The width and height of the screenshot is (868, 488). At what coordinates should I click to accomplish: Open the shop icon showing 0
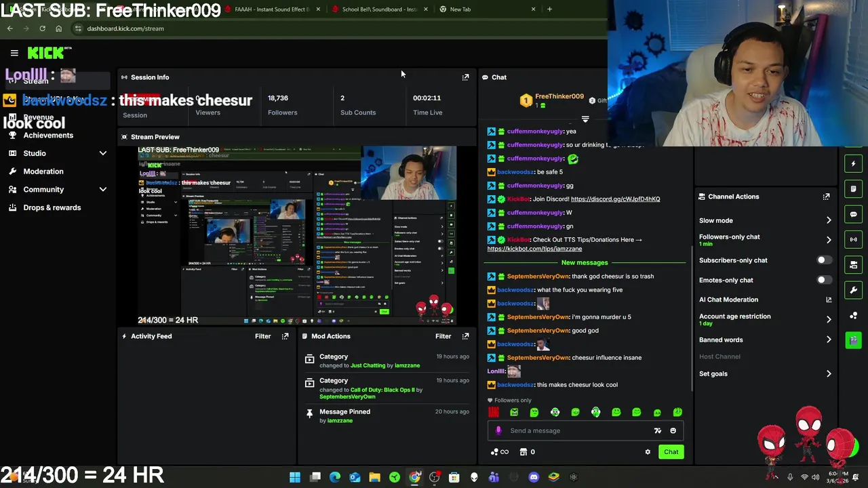click(x=528, y=452)
